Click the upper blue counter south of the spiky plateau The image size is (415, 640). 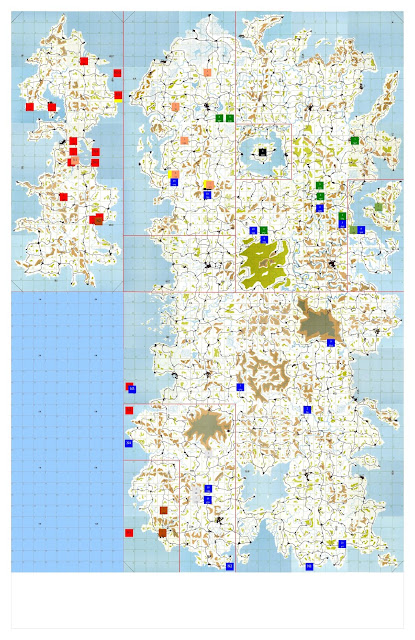pyautogui.click(x=208, y=489)
